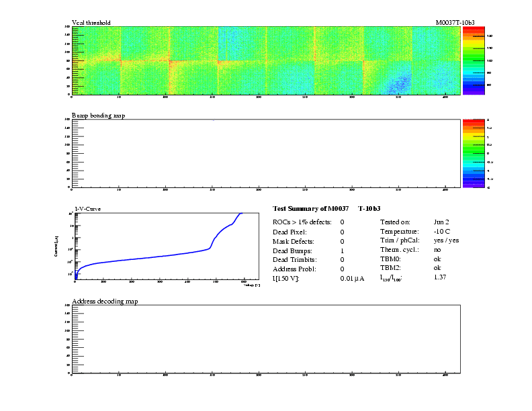Click the Tested on date Jun 2
The image size is (532, 411).
pos(441,222)
